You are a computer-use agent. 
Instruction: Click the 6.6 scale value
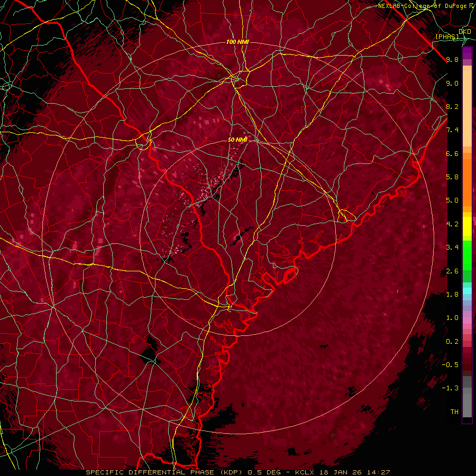coord(452,153)
